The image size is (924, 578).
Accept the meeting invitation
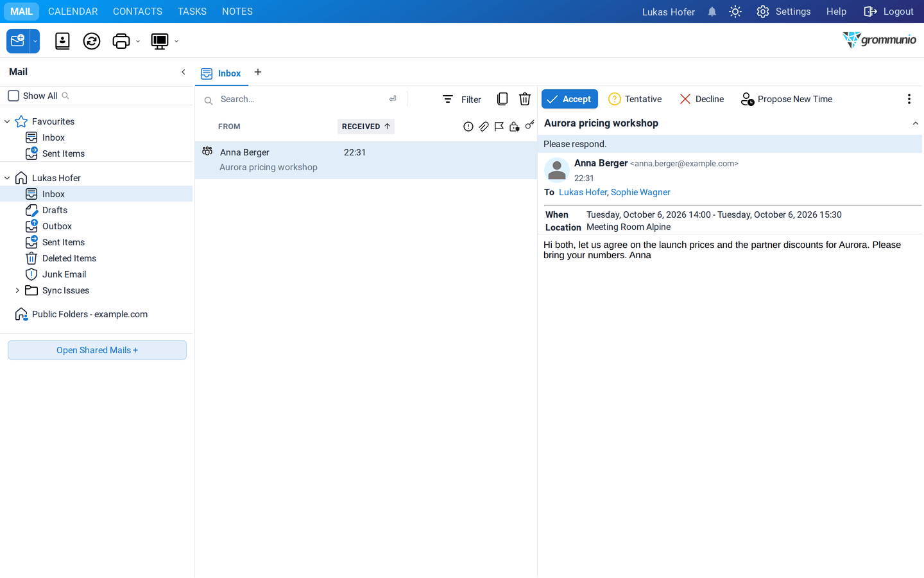pos(570,99)
